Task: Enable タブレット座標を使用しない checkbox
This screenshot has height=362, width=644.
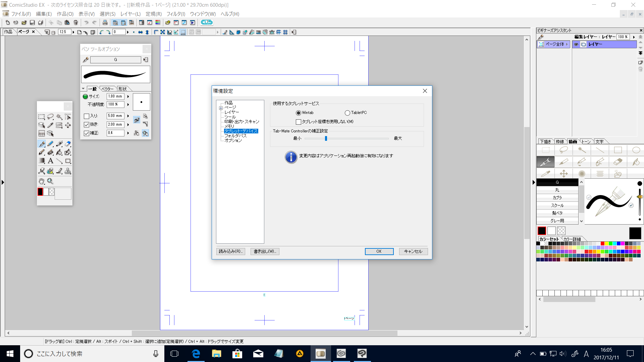Action: pyautogui.click(x=299, y=122)
